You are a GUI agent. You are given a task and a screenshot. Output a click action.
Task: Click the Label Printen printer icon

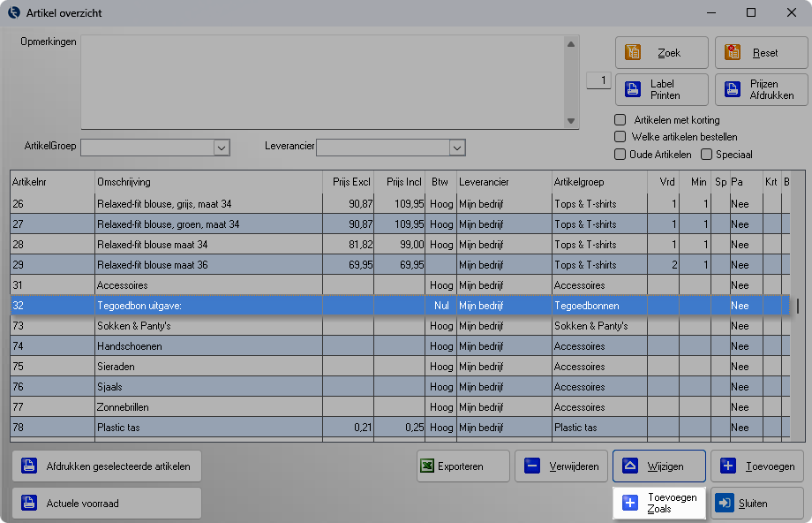(633, 89)
